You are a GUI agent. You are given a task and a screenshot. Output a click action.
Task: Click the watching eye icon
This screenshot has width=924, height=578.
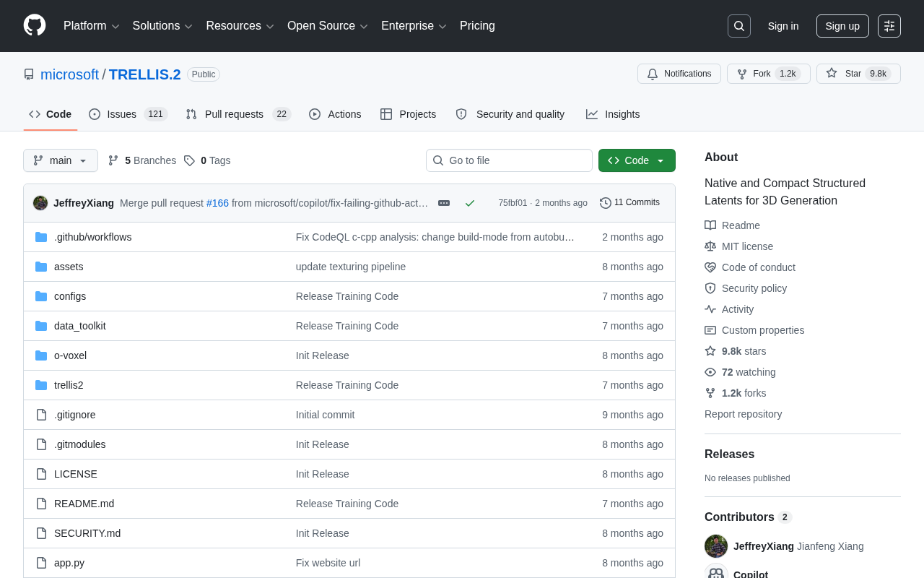(710, 372)
